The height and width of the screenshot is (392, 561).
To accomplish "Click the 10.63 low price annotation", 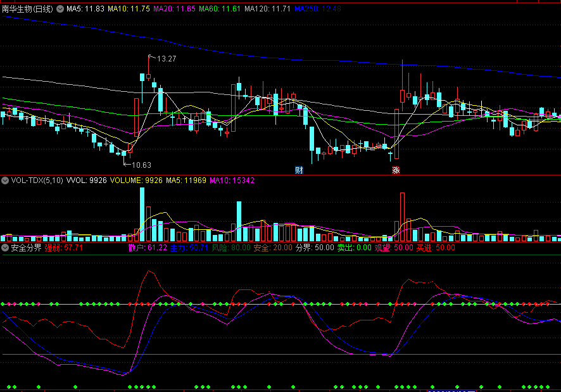I will tap(141, 165).
